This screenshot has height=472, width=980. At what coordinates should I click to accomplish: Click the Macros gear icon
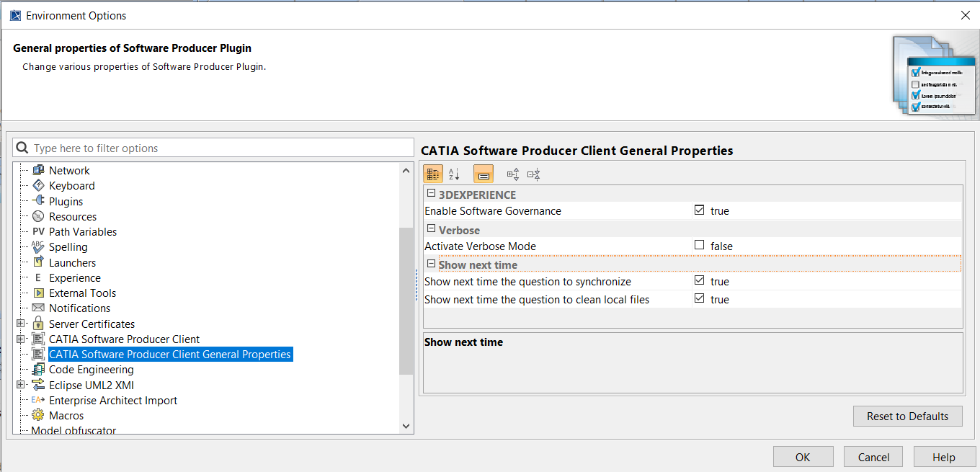pyautogui.click(x=38, y=415)
